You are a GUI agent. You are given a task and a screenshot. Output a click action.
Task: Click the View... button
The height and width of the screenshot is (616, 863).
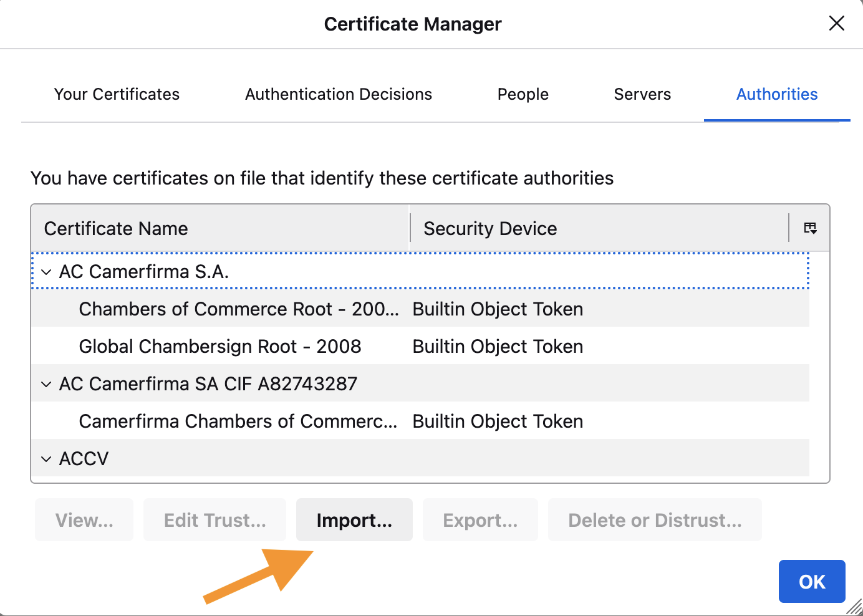click(84, 520)
